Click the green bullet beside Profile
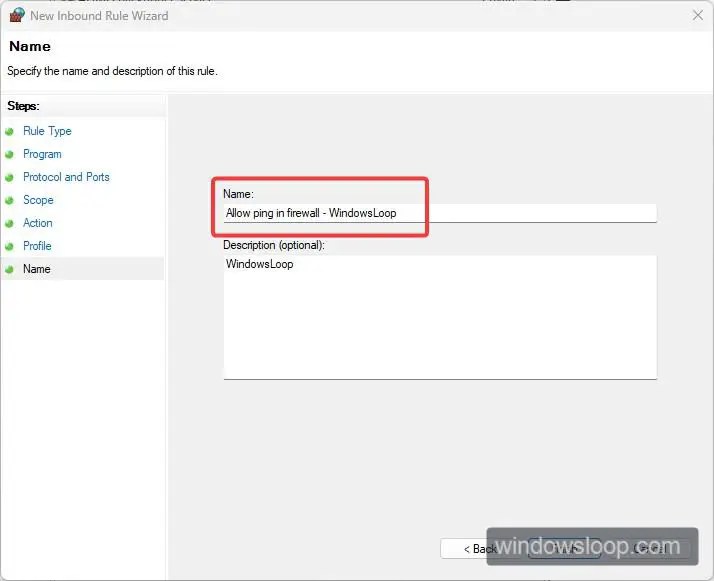The width and height of the screenshot is (714, 581). [x=10, y=246]
